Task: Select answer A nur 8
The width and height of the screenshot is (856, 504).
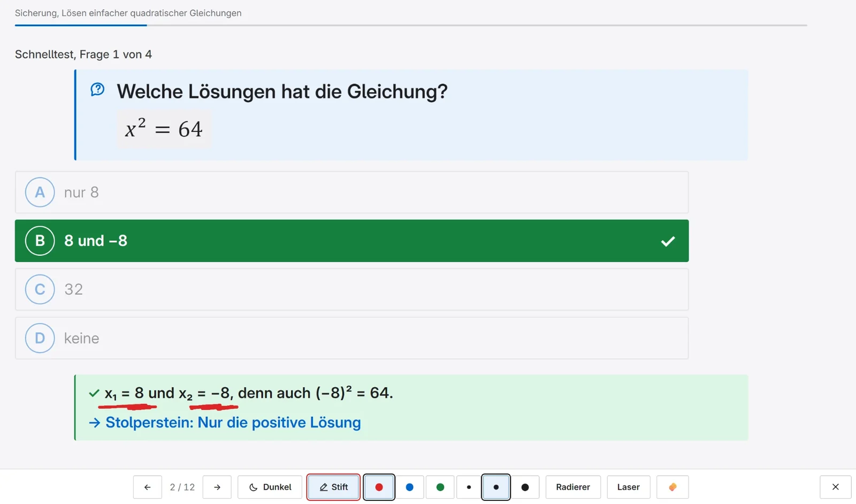Action: (351, 192)
